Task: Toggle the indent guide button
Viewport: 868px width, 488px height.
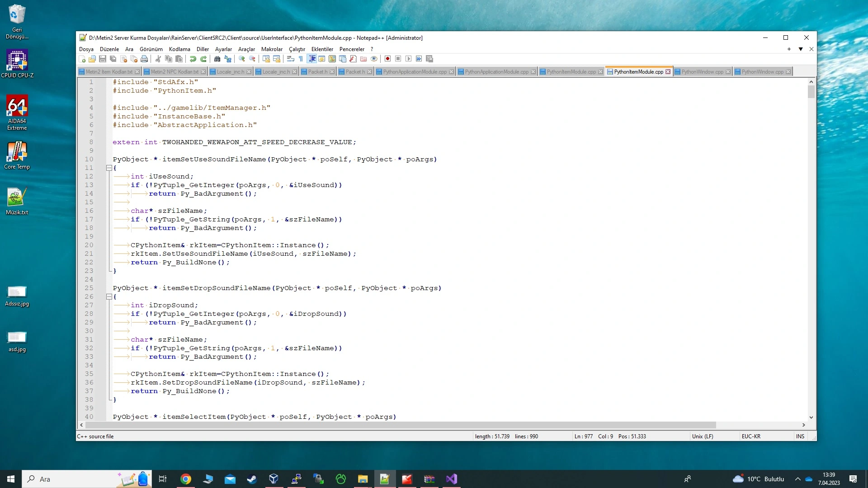Action: coord(312,59)
